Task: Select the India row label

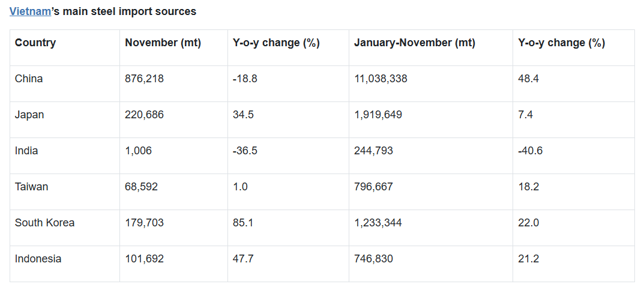Action: click(x=26, y=151)
